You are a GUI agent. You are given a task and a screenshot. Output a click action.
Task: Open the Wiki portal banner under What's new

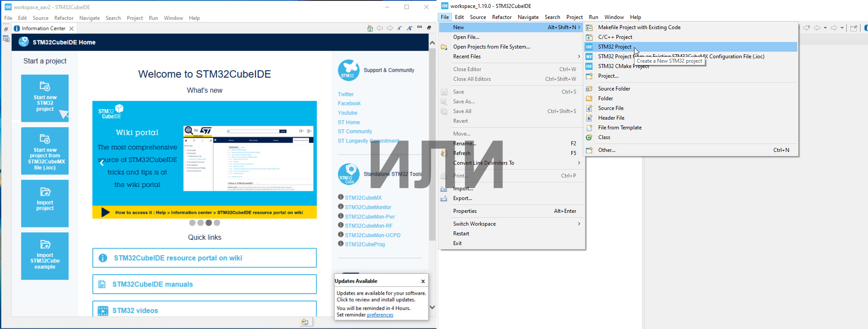tap(205, 160)
